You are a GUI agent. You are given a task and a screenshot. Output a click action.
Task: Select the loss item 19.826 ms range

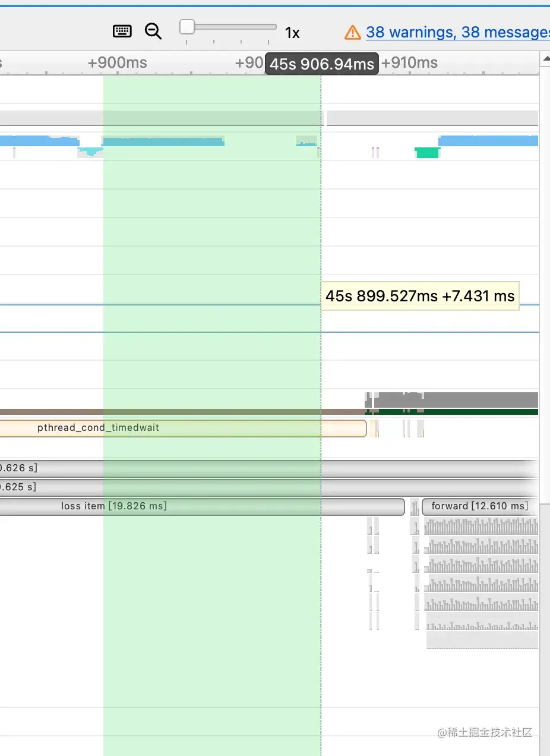click(x=202, y=506)
